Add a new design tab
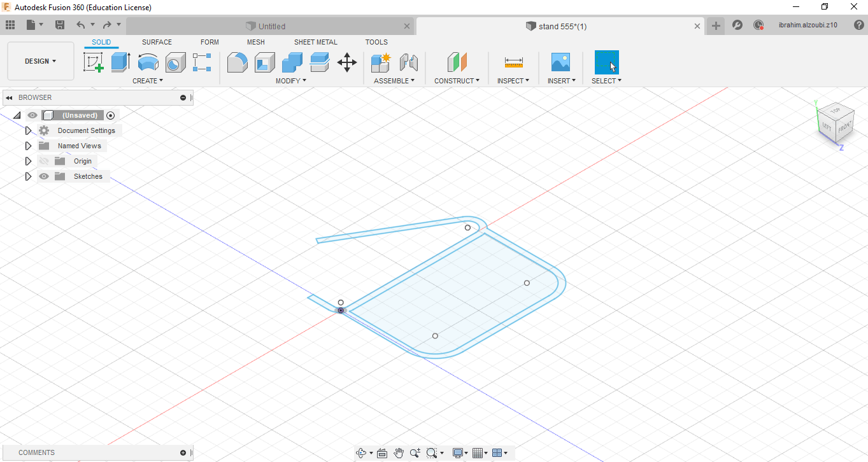 [716, 25]
